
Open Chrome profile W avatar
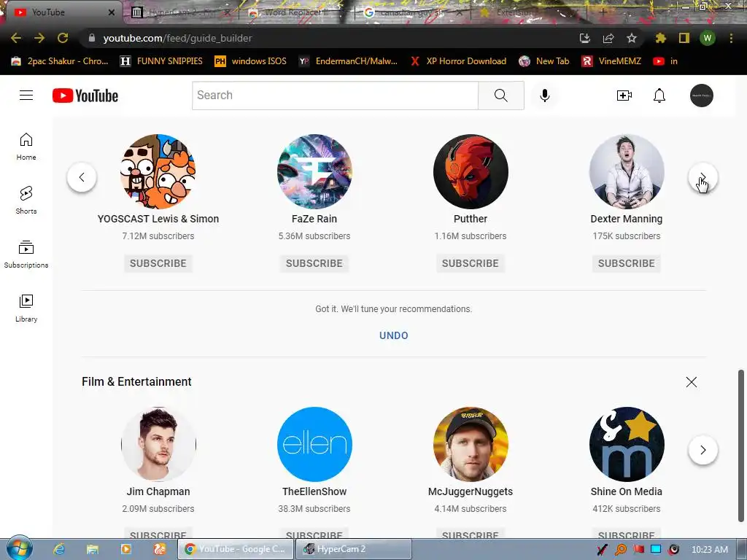click(x=708, y=38)
